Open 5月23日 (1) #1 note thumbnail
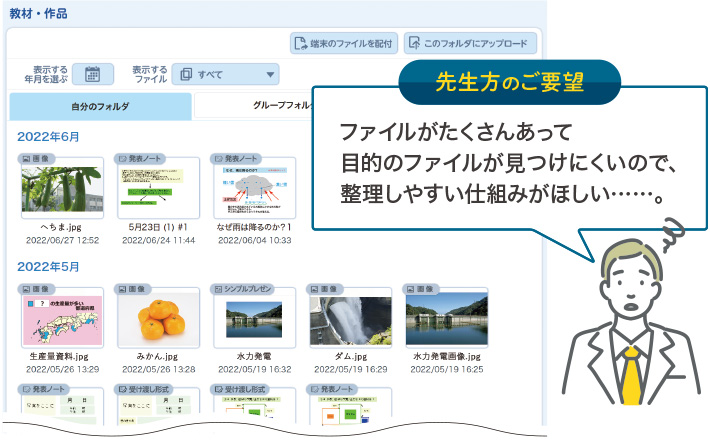The height and width of the screenshot is (447, 710). 158,188
